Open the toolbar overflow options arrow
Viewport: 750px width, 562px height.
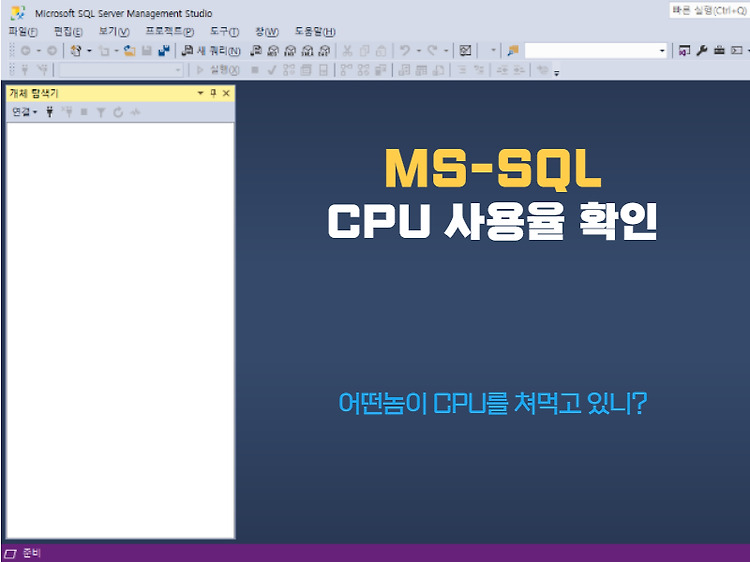click(557, 72)
